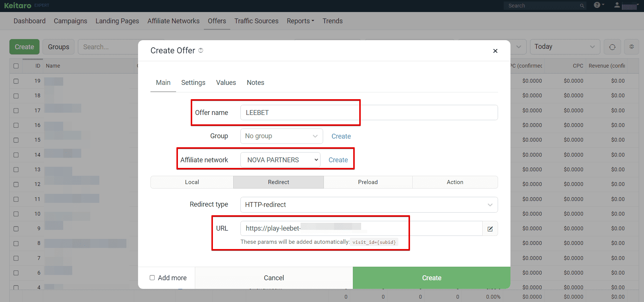Check the checkbox for offer row 15

click(x=16, y=140)
